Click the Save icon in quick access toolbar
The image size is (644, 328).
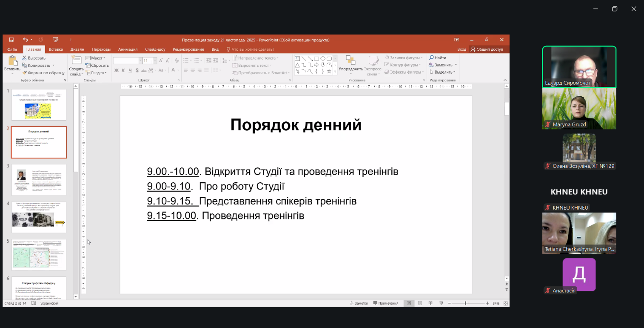coord(11,40)
